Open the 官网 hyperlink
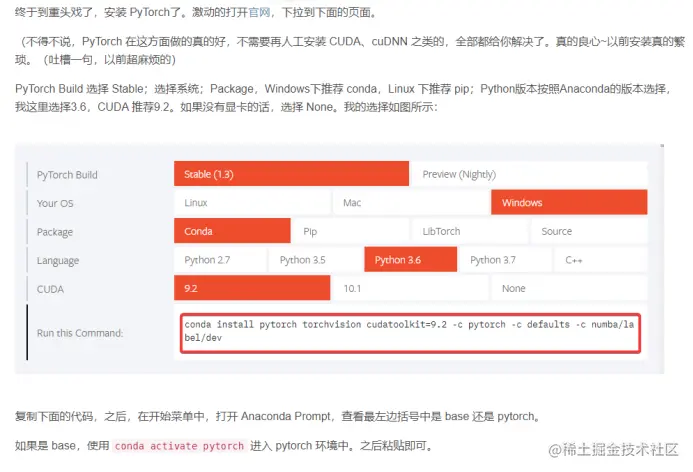 (x=259, y=12)
